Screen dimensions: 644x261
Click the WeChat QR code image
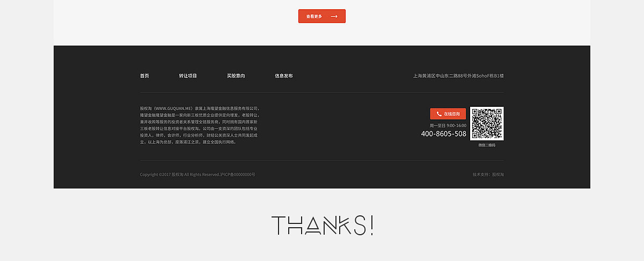487,124
